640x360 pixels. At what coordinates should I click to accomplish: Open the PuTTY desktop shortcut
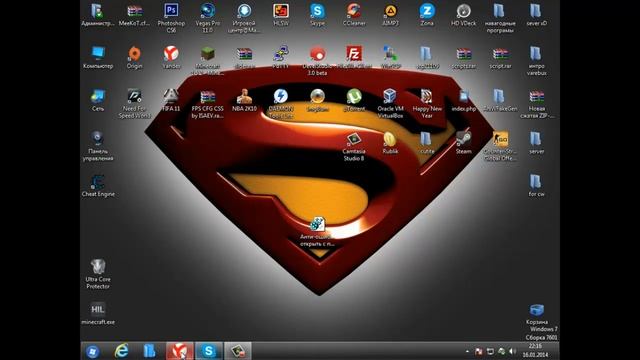click(281, 54)
